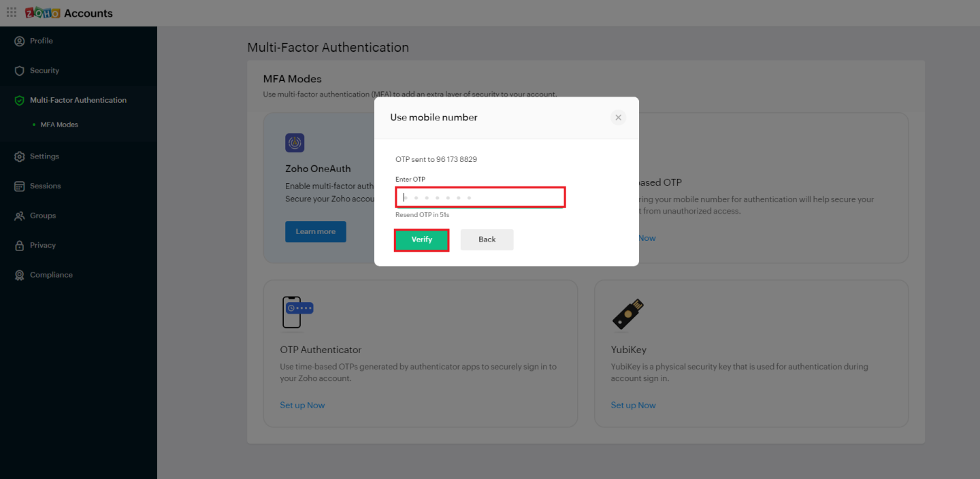Click the green Verify button

[422, 239]
